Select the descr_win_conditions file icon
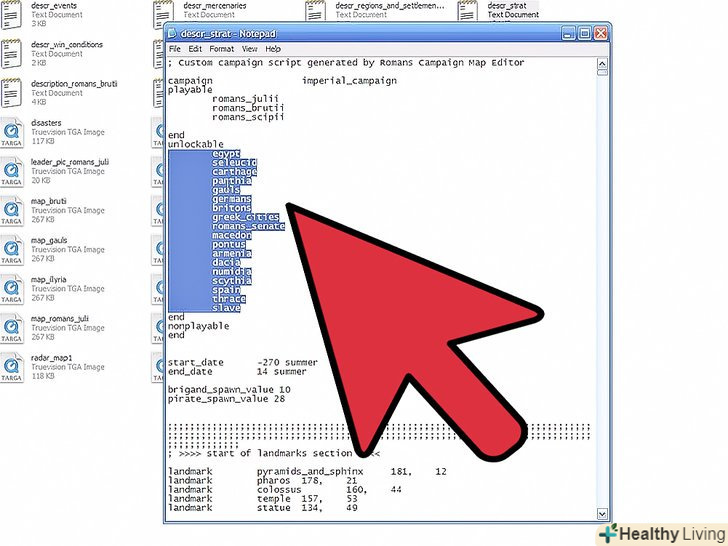Screen dimensions: 728x546 11,54
